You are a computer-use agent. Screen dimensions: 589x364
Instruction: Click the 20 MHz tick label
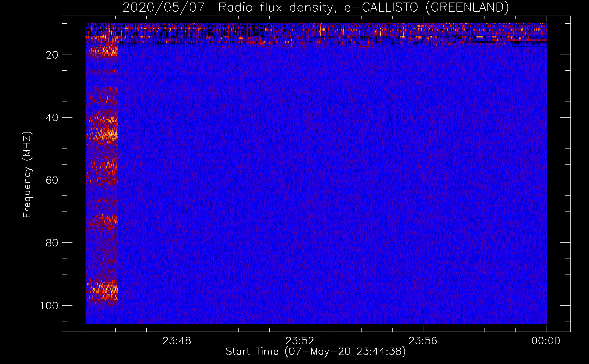pyautogui.click(x=52, y=55)
